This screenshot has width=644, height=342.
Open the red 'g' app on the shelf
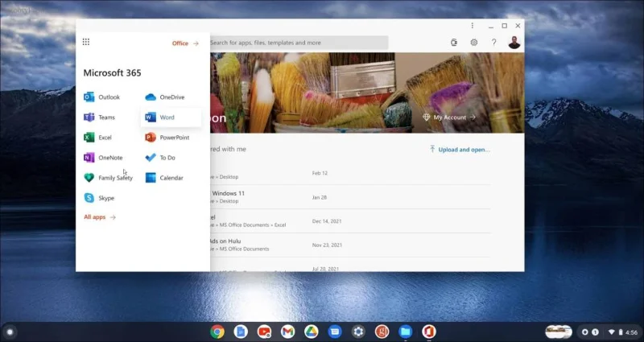[x=382, y=332]
